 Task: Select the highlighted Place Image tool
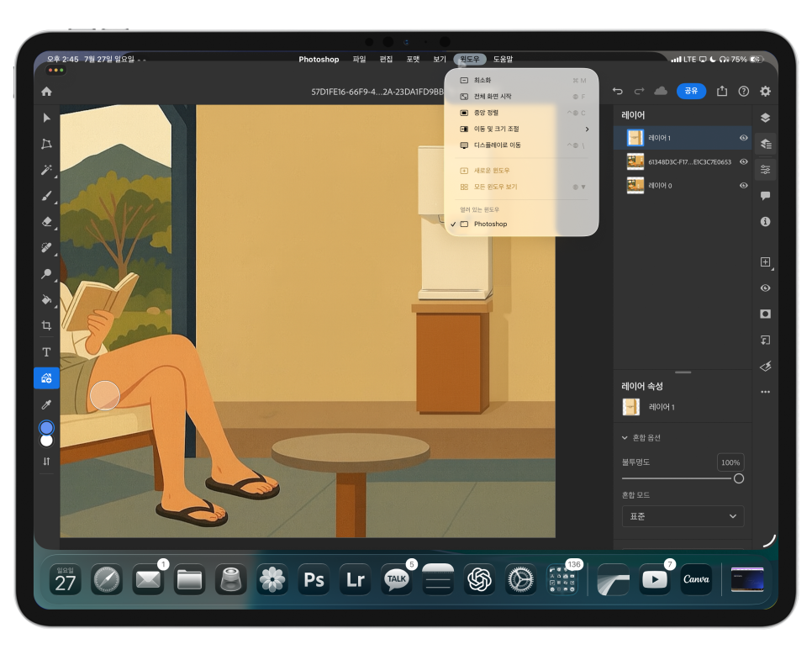(x=46, y=378)
